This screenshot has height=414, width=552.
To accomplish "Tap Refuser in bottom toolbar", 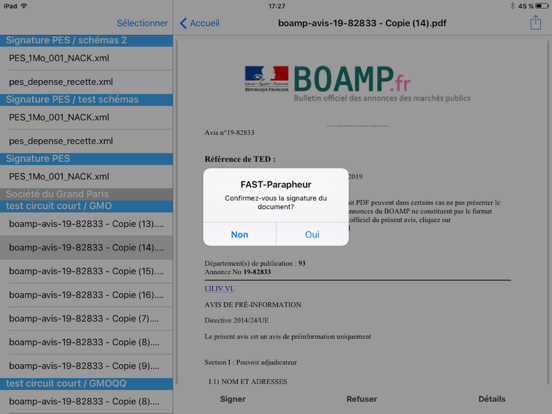I will tap(362, 399).
